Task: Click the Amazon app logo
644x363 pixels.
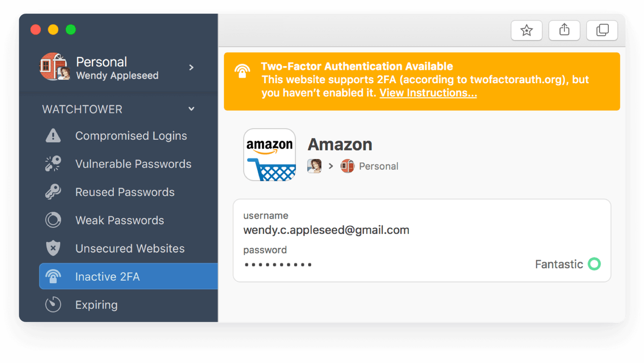Action: [x=269, y=155]
